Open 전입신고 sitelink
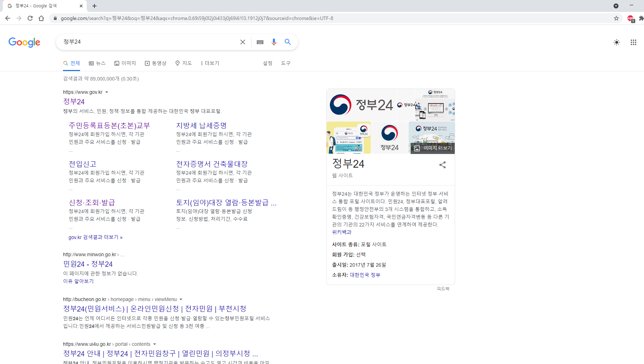 (83, 164)
